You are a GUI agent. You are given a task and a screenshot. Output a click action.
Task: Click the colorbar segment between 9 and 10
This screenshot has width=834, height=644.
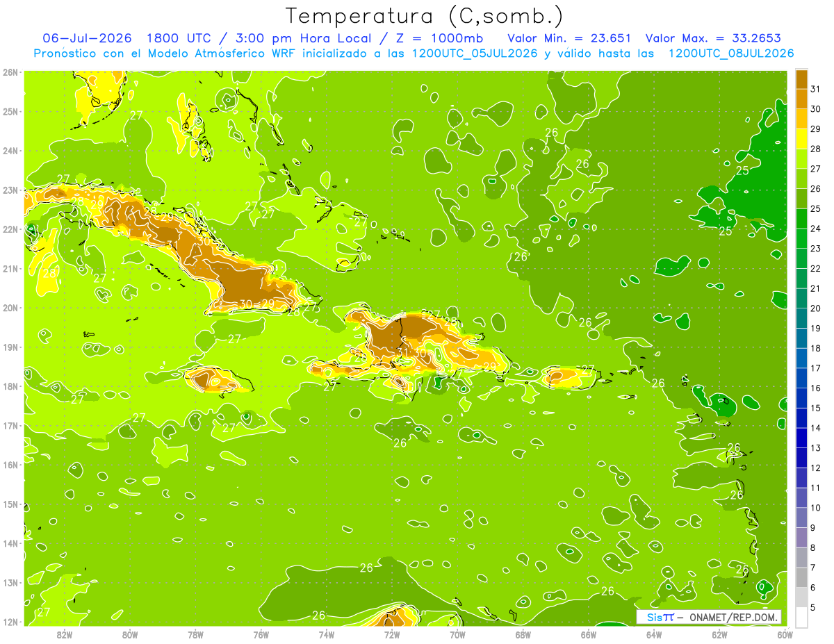801,518
